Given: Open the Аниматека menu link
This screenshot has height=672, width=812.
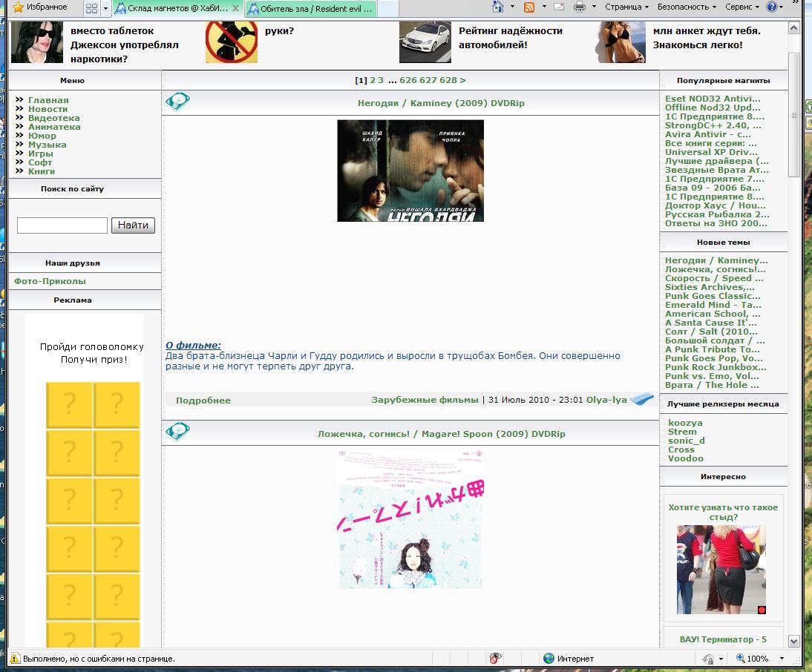Looking at the screenshot, I should pyautogui.click(x=54, y=127).
